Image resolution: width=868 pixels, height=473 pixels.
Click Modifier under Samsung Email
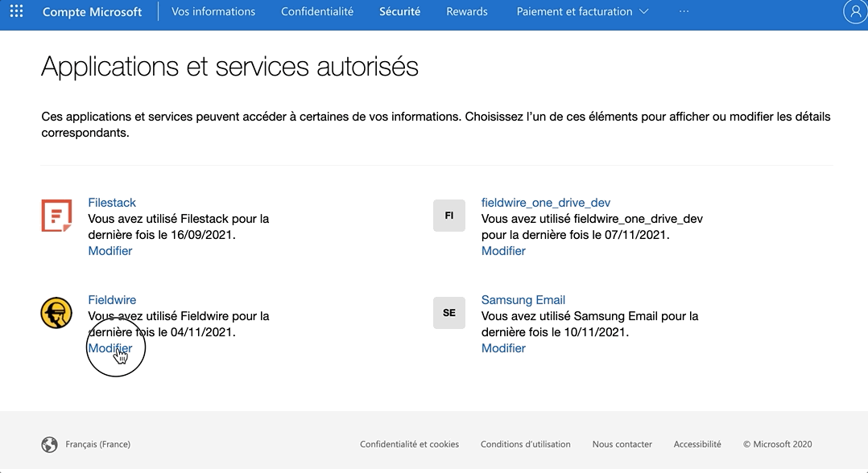click(502, 348)
